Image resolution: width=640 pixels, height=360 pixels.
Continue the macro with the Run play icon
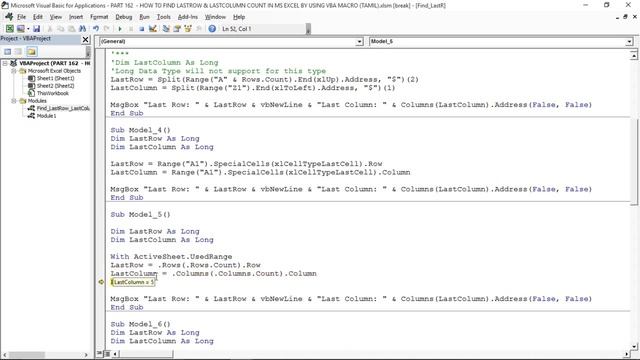click(x=120, y=29)
